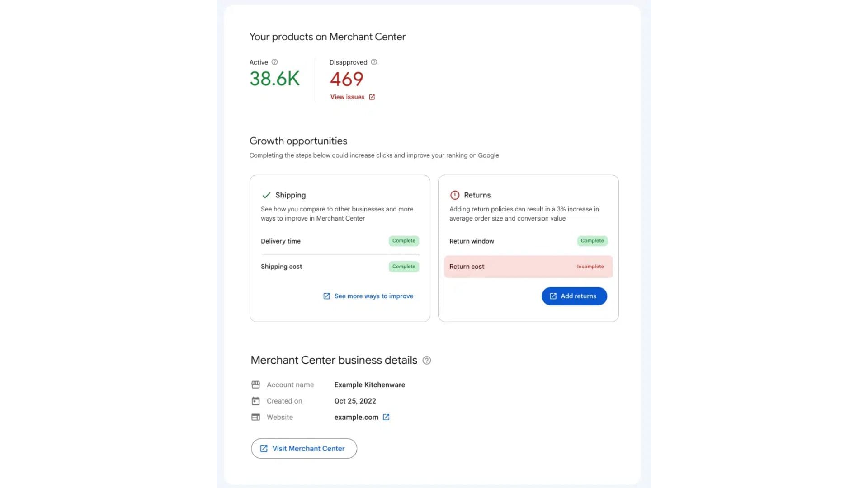868x488 pixels.
Task: Click help icon next to Active
Action: coord(274,62)
